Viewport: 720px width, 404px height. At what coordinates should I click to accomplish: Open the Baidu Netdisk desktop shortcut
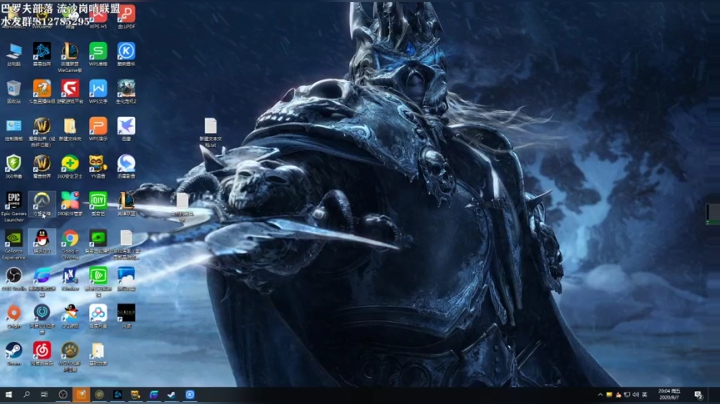click(x=98, y=316)
